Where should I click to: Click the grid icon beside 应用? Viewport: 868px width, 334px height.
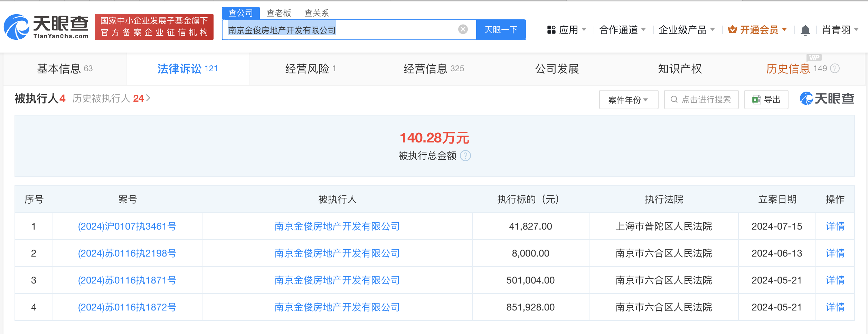point(551,30)
